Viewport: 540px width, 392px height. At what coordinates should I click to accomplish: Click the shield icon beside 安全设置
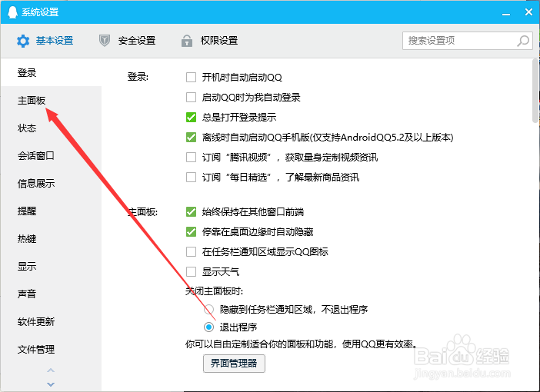(105, 41)
